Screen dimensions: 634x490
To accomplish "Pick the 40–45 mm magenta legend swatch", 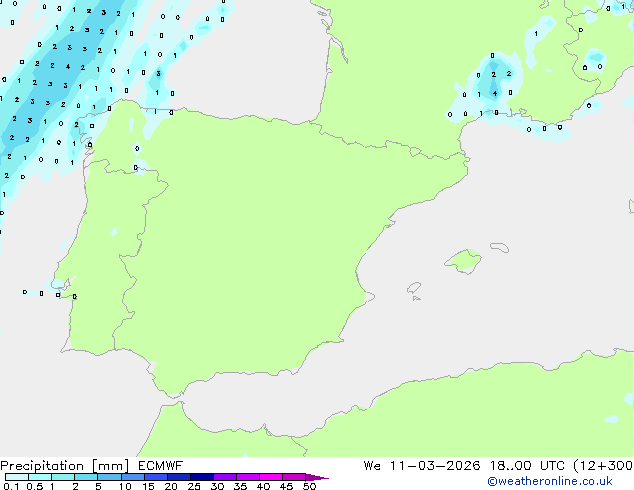I will (271, 477).
